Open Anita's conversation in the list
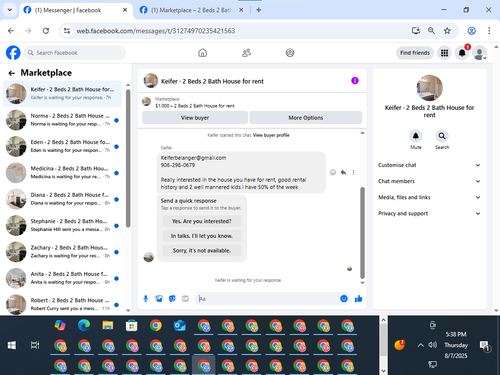This screenshot has width=500, height=375. pyautogui.click(x=62, y=278)
